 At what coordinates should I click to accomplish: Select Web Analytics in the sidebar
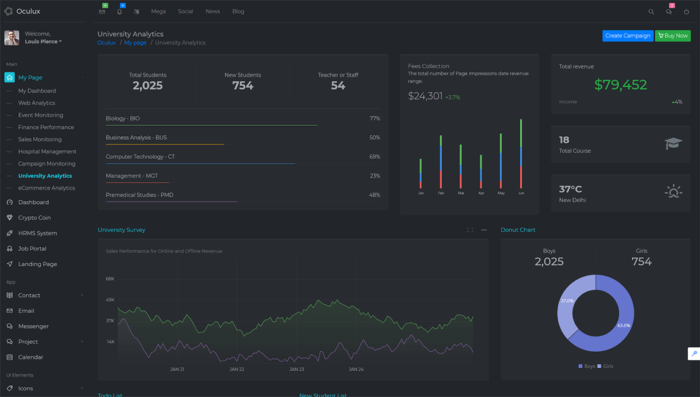point(37,103)
